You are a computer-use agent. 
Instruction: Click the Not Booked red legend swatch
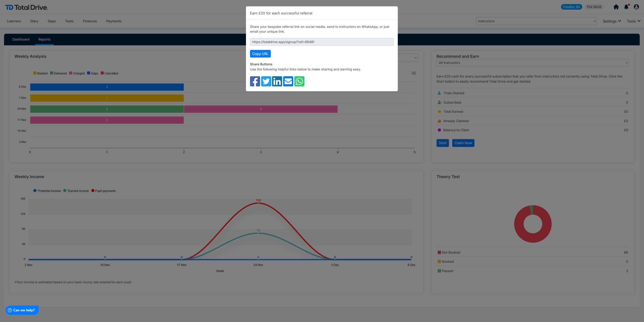coord(439,252)
